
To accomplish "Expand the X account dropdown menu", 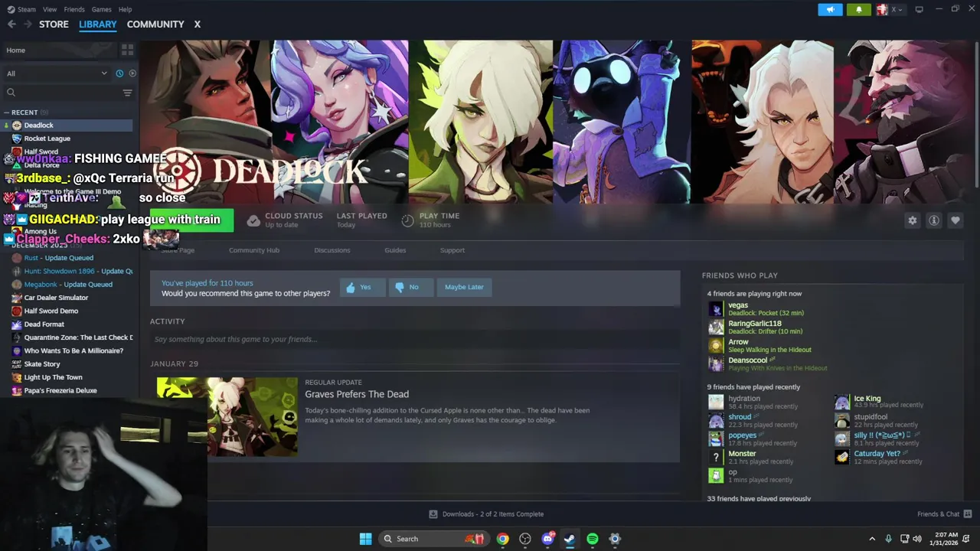I will [x=890, y=9].
